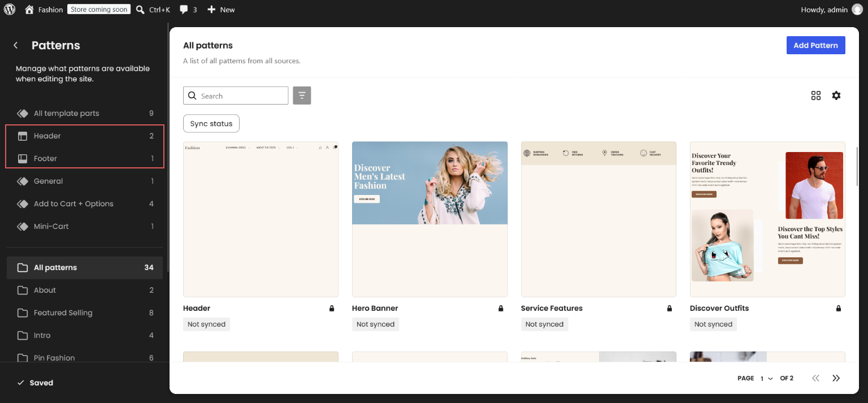The image size is (868, 403).
Task: Open Header pattern title
Action: point(197,308)
